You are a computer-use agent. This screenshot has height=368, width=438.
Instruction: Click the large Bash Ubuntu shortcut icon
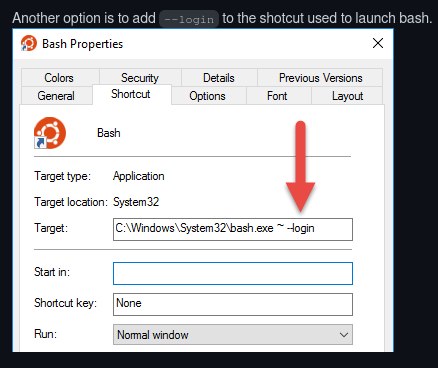[50, 133]
